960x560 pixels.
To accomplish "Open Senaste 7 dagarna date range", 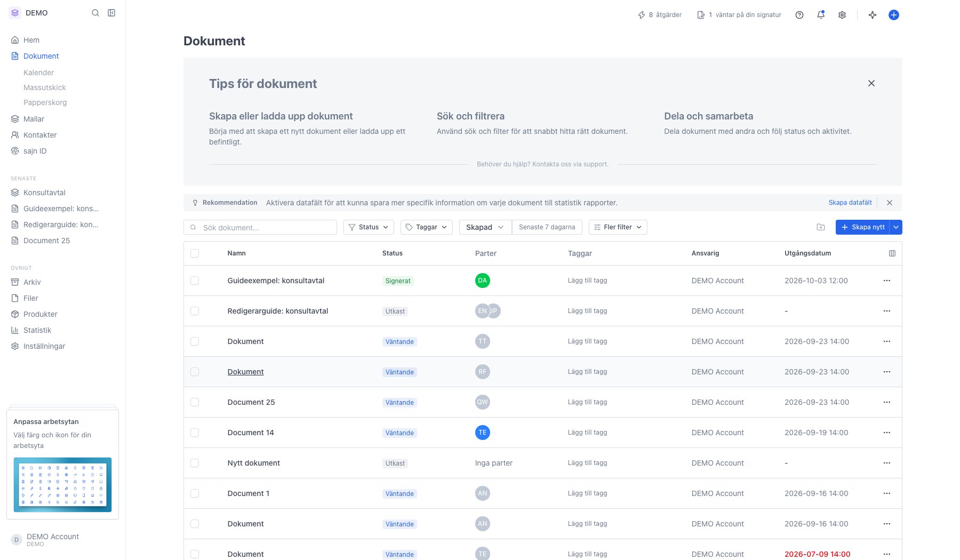I will (x=547, y=227).
